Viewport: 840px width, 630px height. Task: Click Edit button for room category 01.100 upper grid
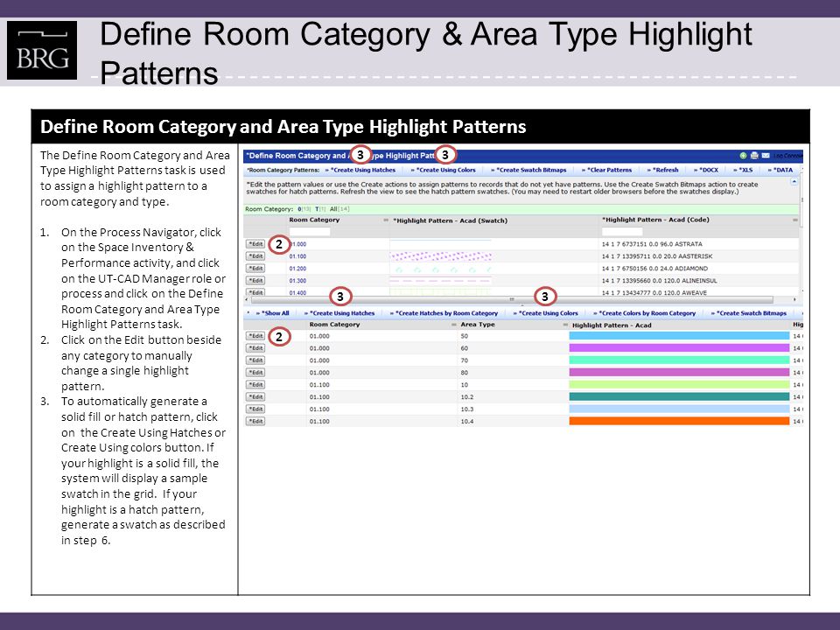(x=255, y=256)
